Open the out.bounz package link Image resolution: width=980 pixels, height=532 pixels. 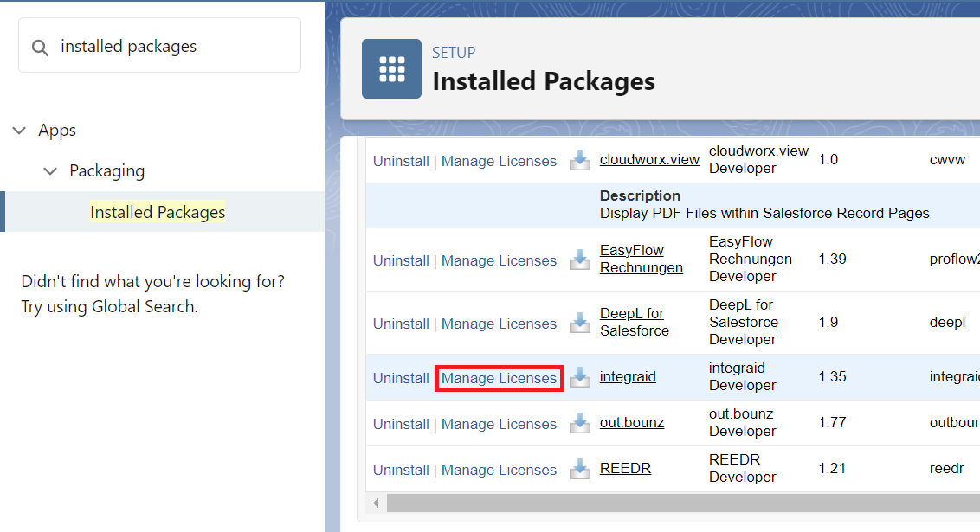click(632, 423)
